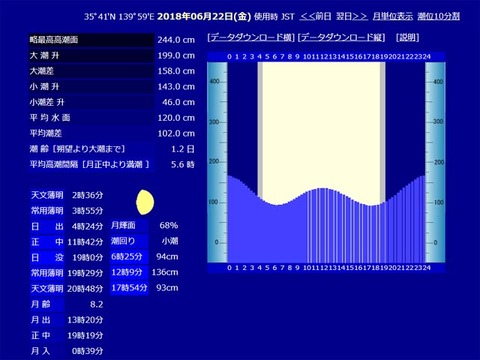Select the 大潮差 158.0 cm value
The image size is (480, 360).
point(176,71)
